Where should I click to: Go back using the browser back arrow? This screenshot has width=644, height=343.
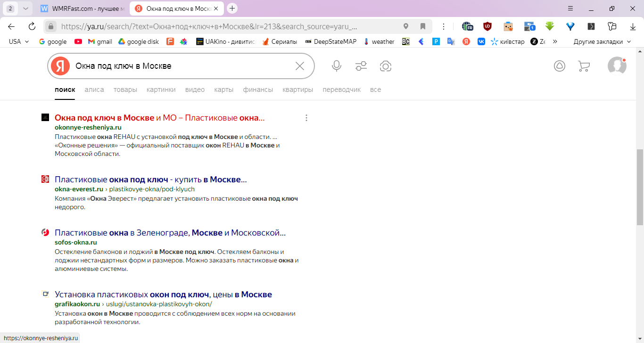(11, 26)
